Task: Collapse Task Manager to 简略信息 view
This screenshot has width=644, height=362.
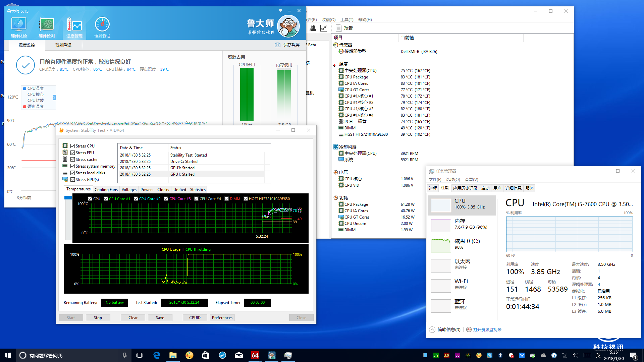Action: 445,329
